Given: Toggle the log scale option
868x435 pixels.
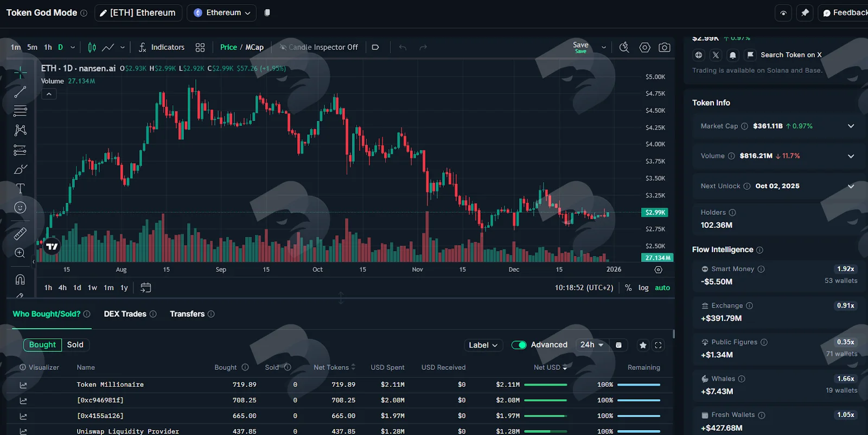Looking at the screenshot, I should [643, 288].
